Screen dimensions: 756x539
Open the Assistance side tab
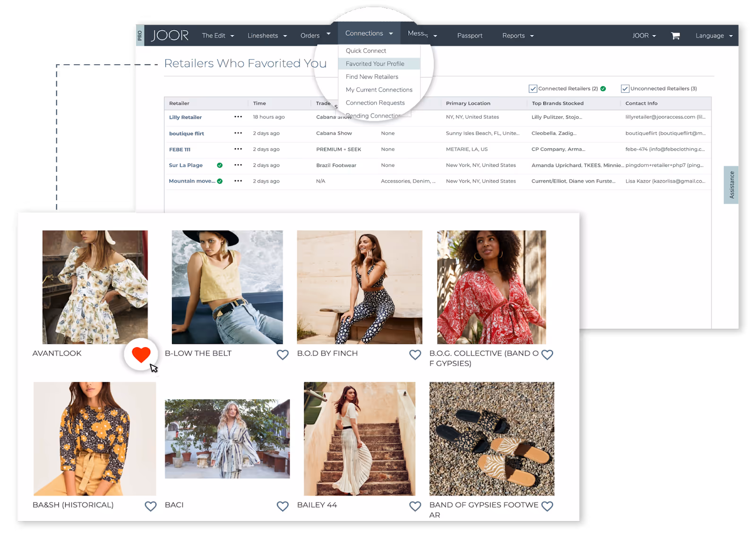[x=731, y=185]
